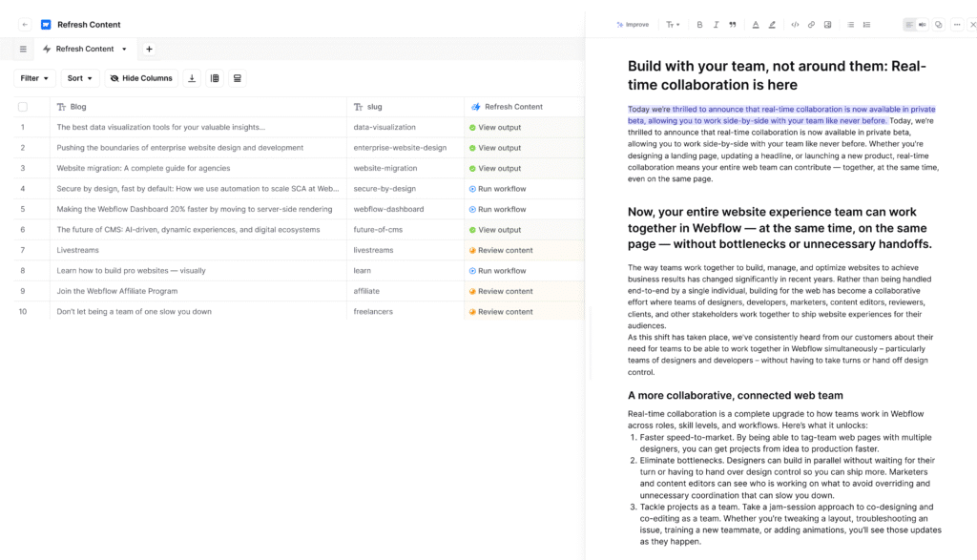Click the insert image icon
Viewport: 977px width, 560px height.
pyautogui.click(x=828, y=24)
